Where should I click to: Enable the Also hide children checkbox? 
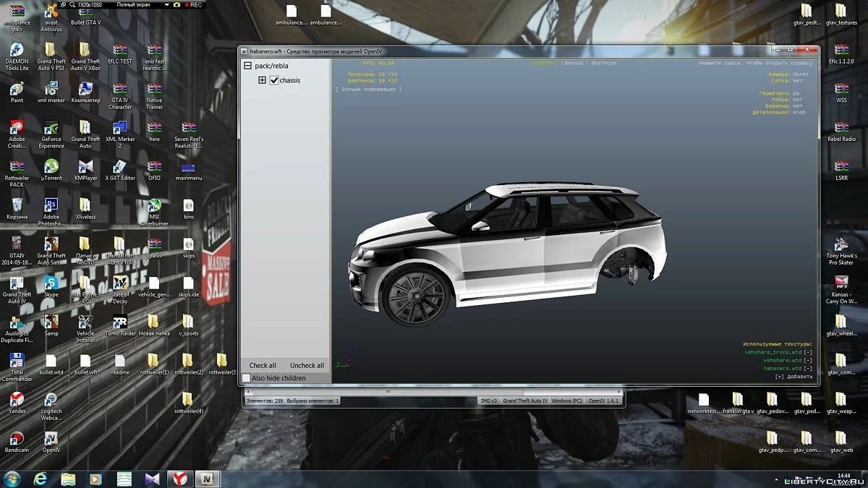[x=246, y=378]
